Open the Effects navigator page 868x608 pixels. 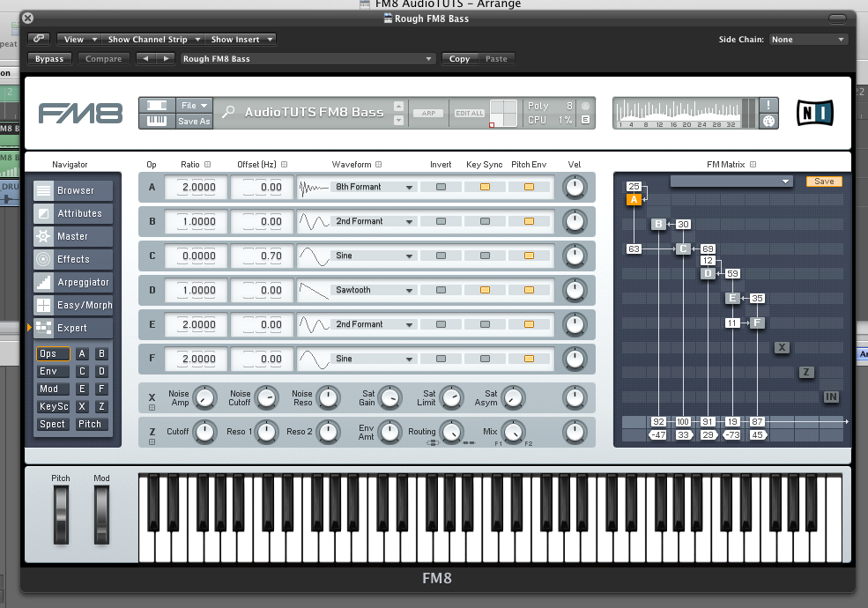click(73, 259)
